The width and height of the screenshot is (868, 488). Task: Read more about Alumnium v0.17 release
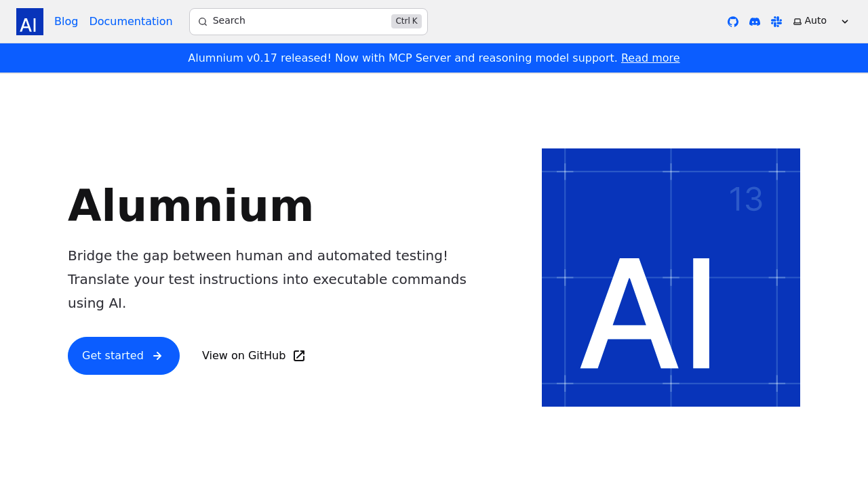[650, 57]
